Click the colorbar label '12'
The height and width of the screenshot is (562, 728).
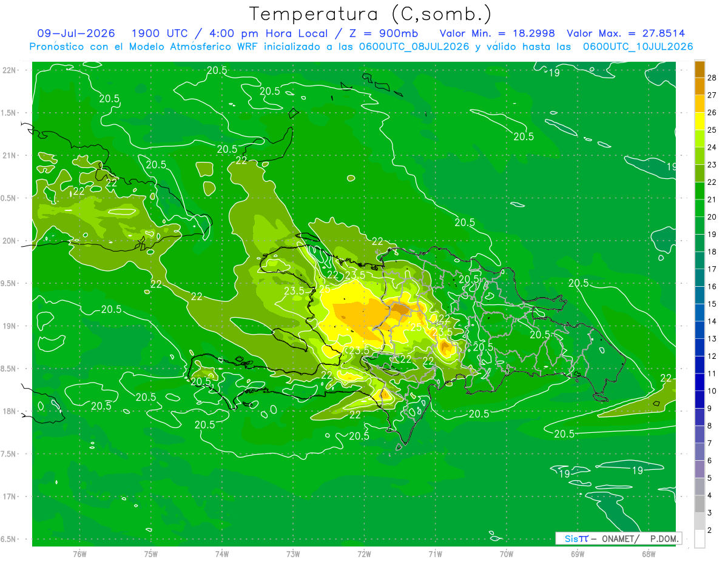click(712, 356)
